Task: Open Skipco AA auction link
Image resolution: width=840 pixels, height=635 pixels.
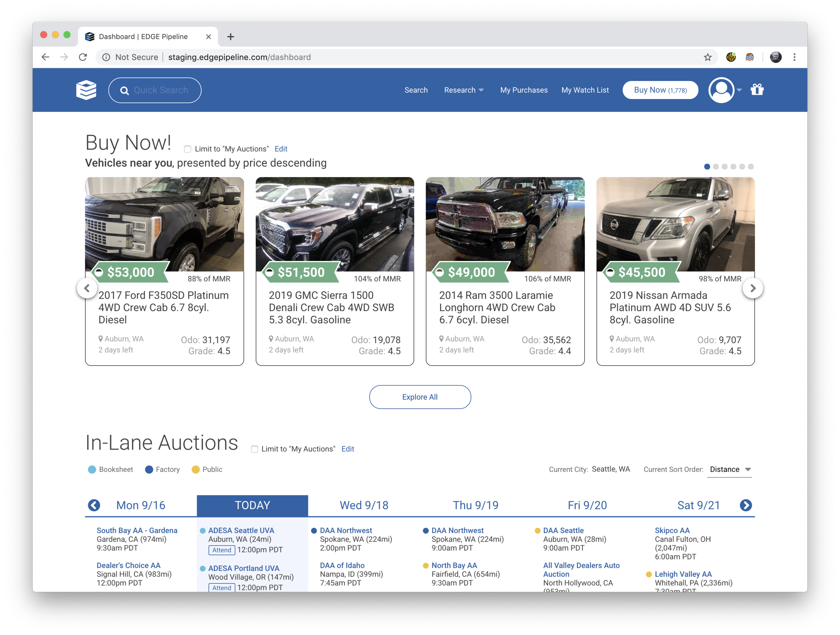Action: pos(672,531)
